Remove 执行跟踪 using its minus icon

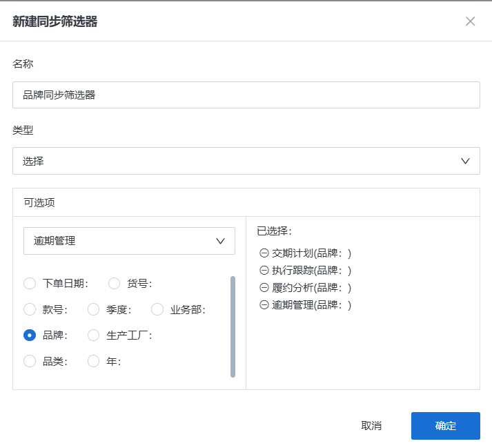click(264, 271)
